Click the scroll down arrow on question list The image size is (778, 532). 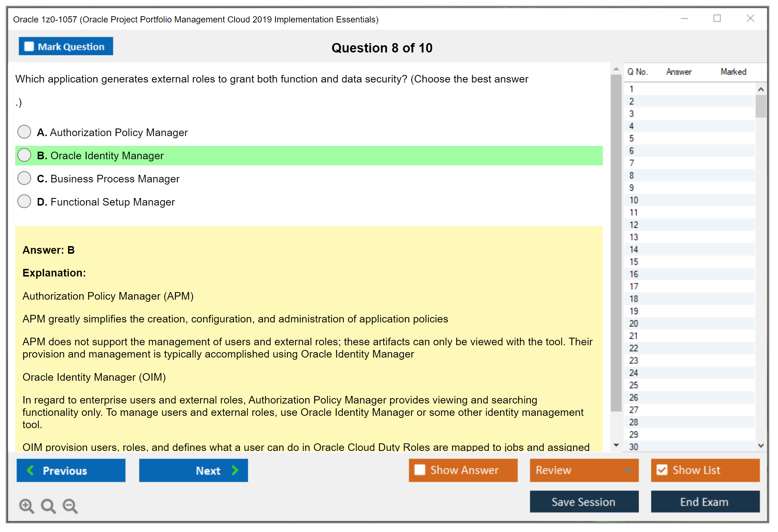coord(761,446)
